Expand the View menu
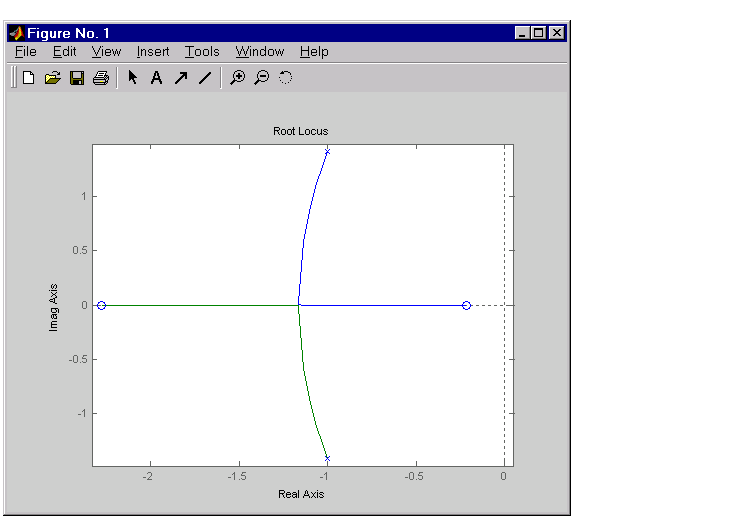The image size is (750, 522). click(x=106, y=52)
